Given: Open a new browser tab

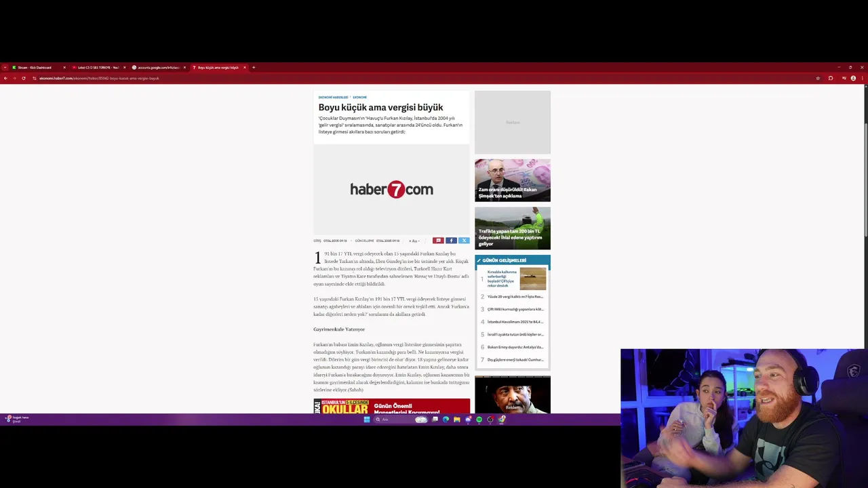Looking at the screenshot, I should pyautogui.click(x=254, y=67).
